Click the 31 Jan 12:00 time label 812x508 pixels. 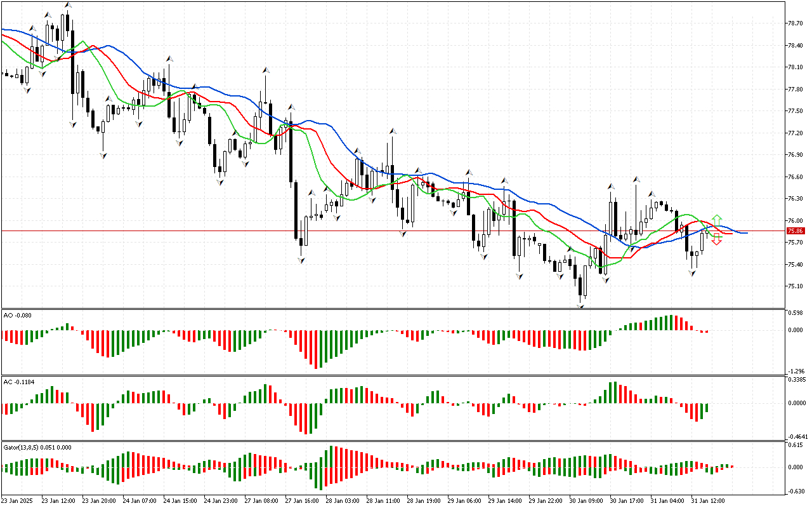pos(709,501)
